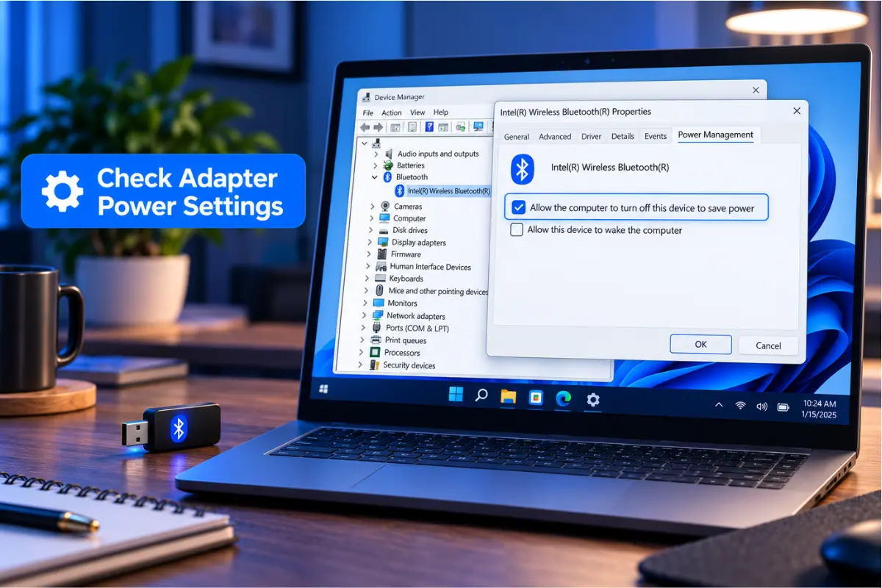Open the View menu in Device Manager

(417, 112)
